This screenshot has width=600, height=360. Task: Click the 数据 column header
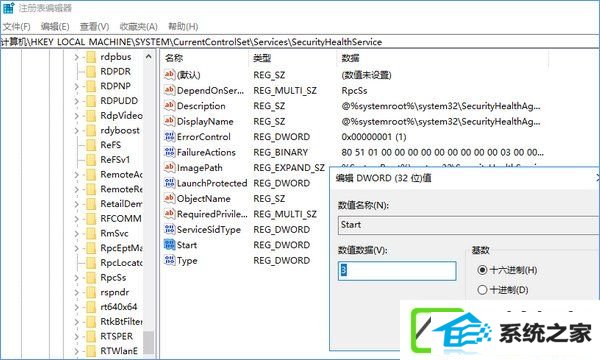tap(350, 58)
